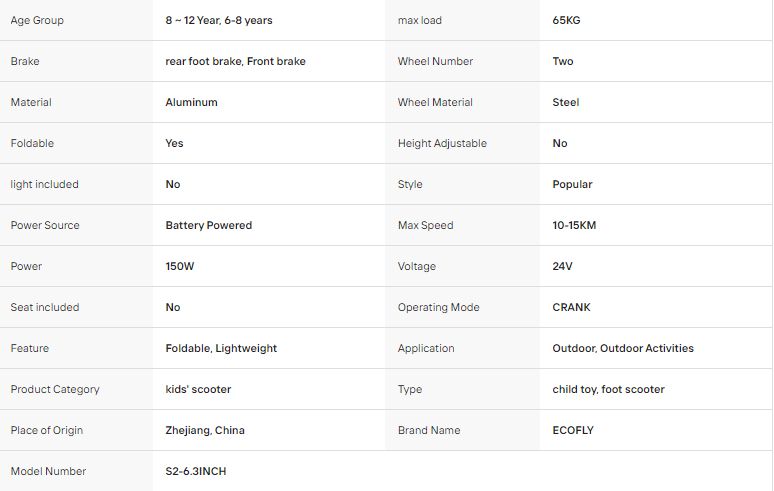This screenshot has width=774, height=491.
Task: Select the Brake value 'rear foot brake, Front brake'
Action: click(235, 61)
